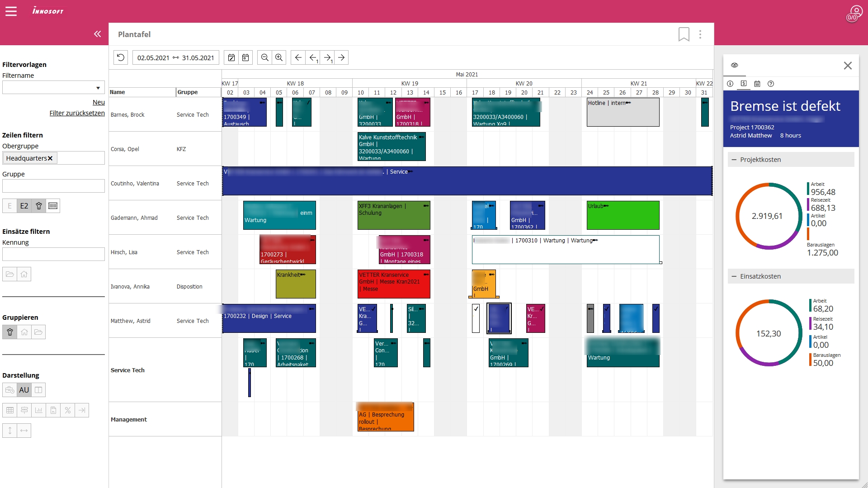The height and width of the screenshot is (488, 868).
Task: Enable the percent display icon
Action: pyautogui.click(x=67, y=410)
